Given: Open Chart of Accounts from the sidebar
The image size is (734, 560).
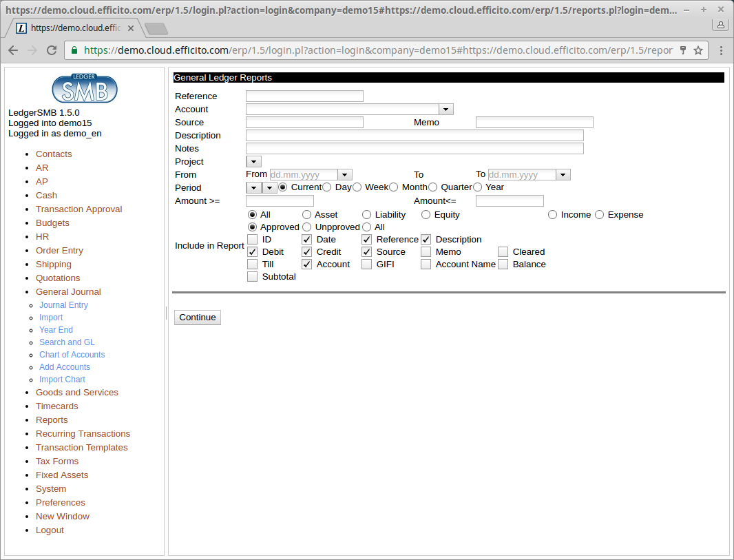Looking at the screenshot, I should click(72, 355).
